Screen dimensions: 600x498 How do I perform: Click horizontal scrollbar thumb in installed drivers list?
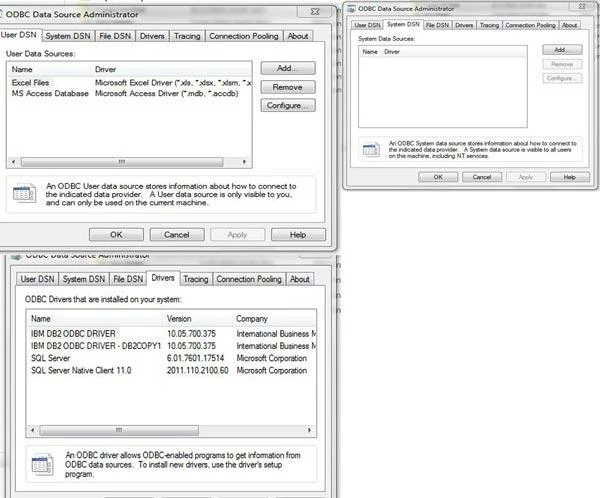119,430
